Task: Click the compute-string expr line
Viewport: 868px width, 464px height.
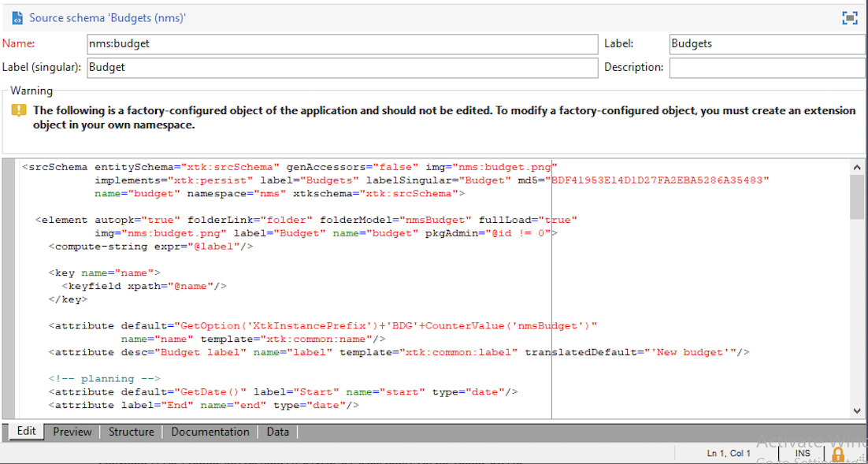Action: pos(151,247)
